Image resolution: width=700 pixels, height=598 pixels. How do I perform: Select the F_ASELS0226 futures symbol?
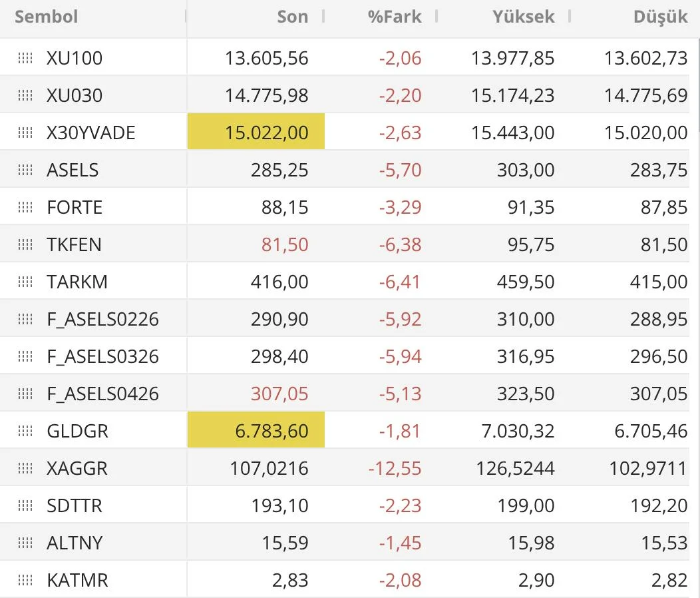(x=102, y=320)
